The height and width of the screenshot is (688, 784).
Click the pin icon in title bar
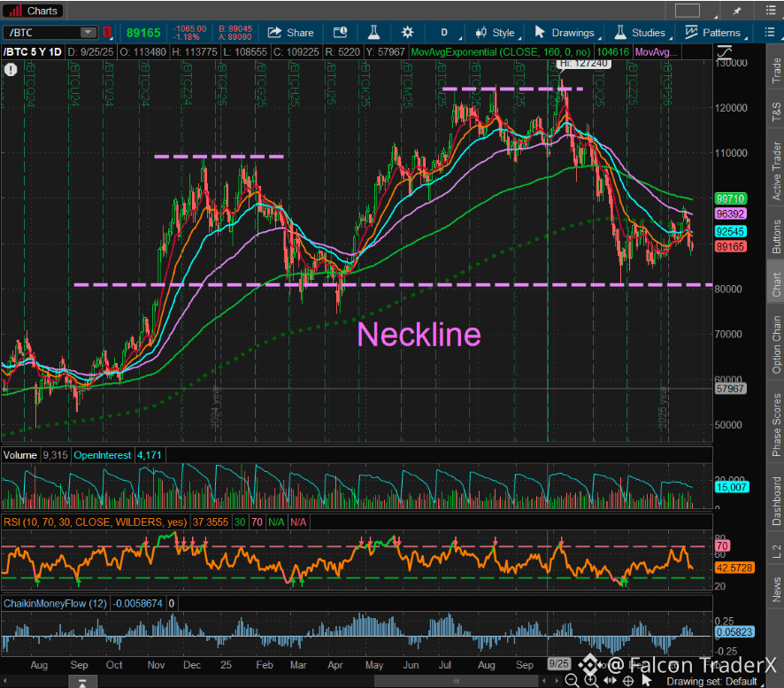point(737,11)
